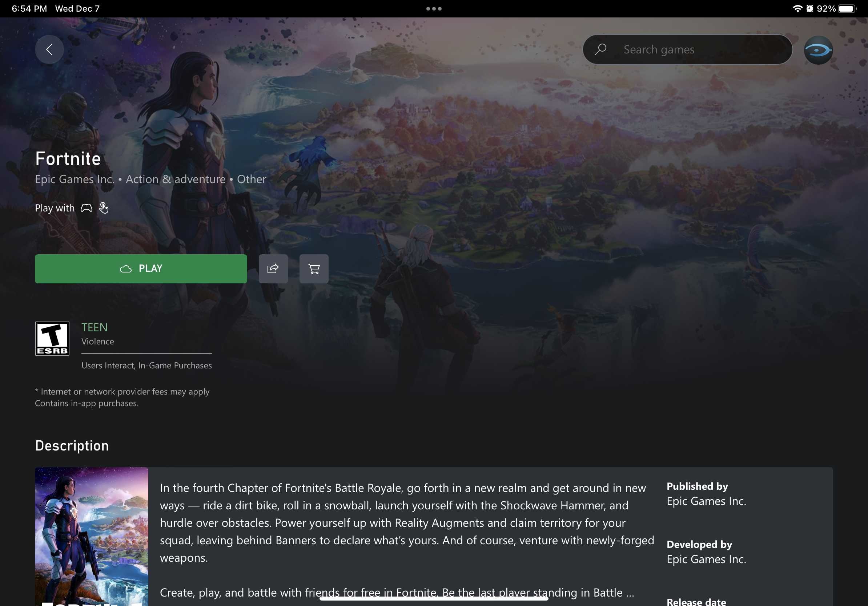The width and height of the screenshot is (868, 606).
Task: Expand the truncated description paragraph
Action: pos(397,593)
